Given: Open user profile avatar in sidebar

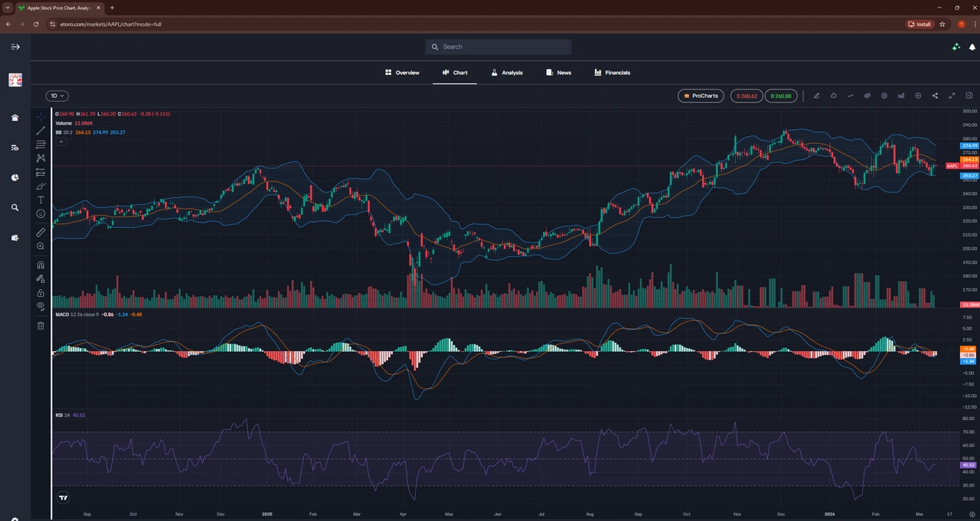Looking at the screenshot, I should click(x=15, y=80).
